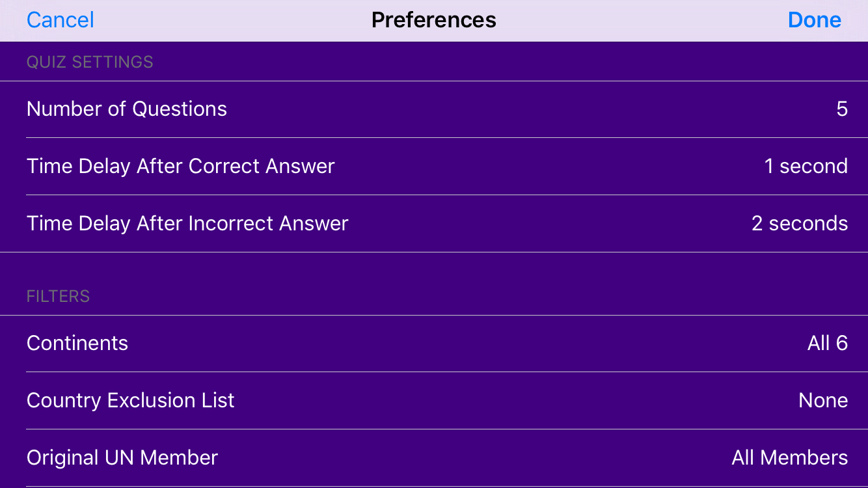This screenshot has width=868, height=488.
Task: Click the FILTERS section header
Action: (x=58, y=297)
